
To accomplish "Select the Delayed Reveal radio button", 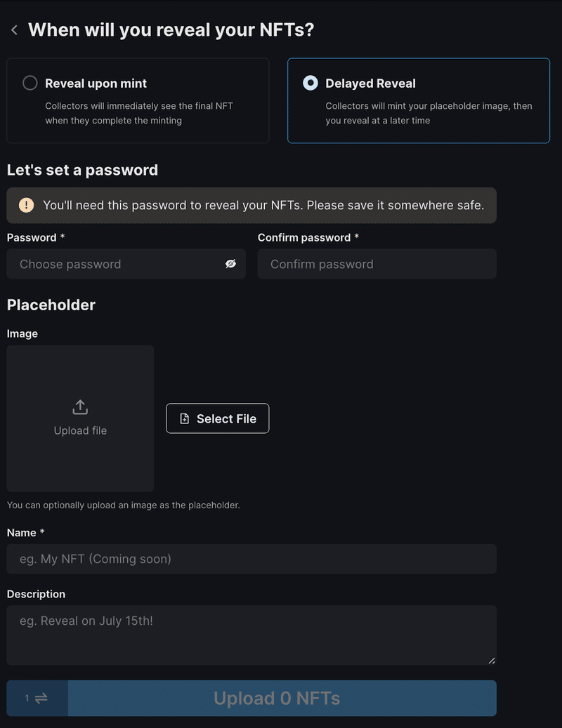I will (311, 83).
